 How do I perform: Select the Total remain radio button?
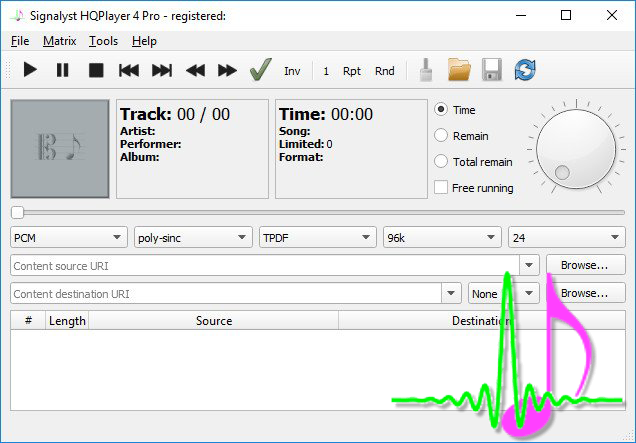[x=441, y=161]
